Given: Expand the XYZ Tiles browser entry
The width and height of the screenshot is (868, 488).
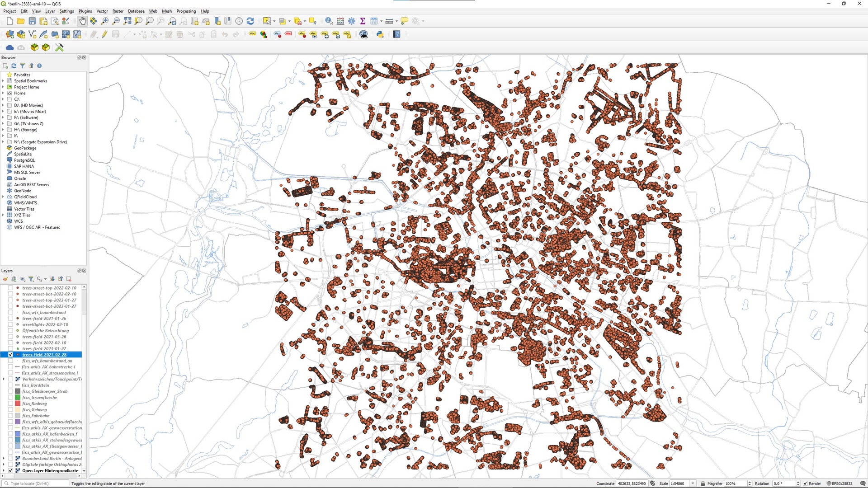Looking at the screenshot, I should [x=3, y=215].
